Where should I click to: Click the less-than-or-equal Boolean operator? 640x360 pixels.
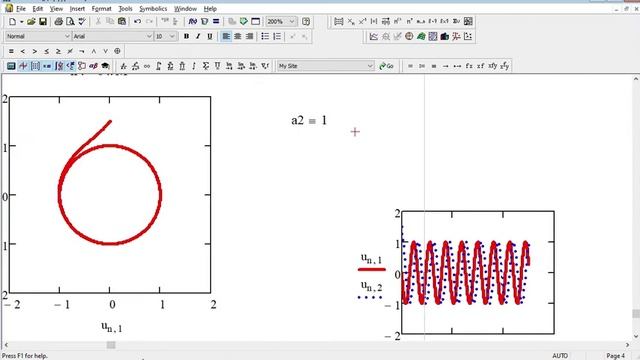click(x=47, y=51)
